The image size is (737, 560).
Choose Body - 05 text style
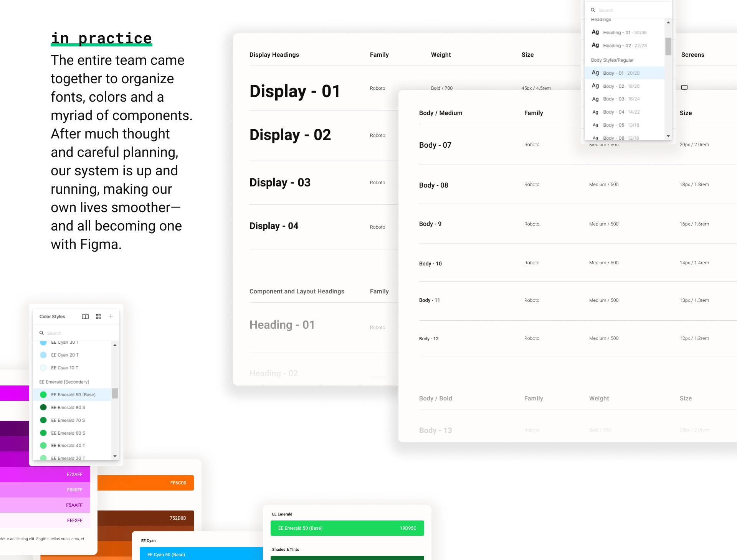click(624, 125)
